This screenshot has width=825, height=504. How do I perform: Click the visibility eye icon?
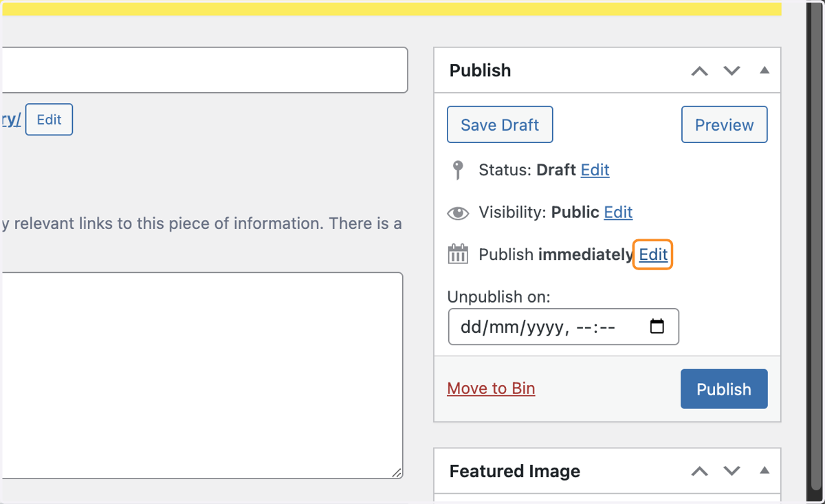click(x=458, y=213)
